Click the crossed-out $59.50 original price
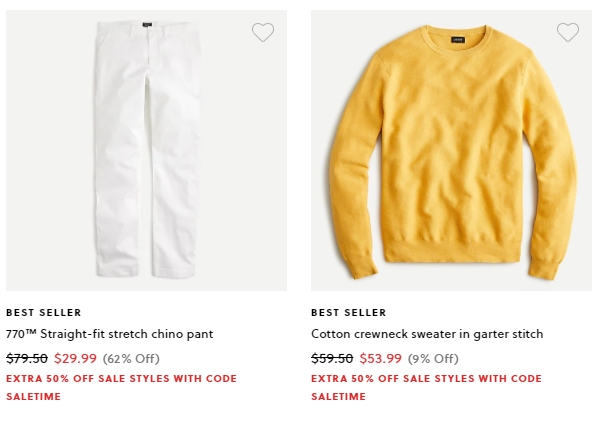Viewport: 598px width, 424px height. 332,358
